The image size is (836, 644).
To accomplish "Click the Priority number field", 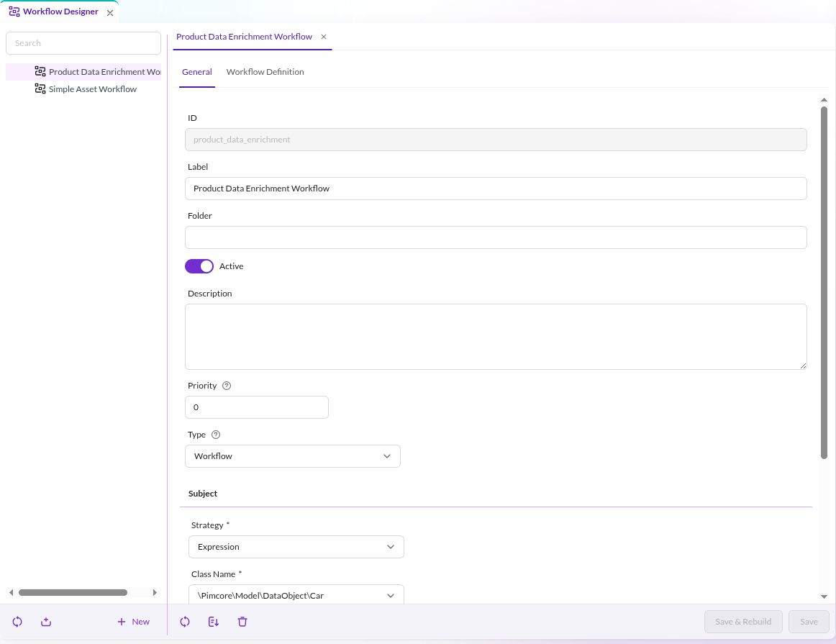I will (x=256, y=407).
